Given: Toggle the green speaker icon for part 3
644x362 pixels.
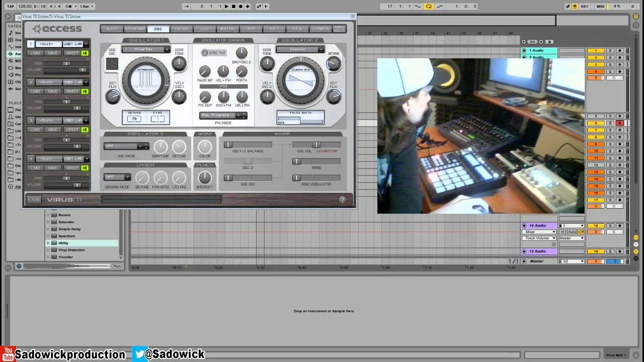Looking at the screenshot, I should (85, 130).
